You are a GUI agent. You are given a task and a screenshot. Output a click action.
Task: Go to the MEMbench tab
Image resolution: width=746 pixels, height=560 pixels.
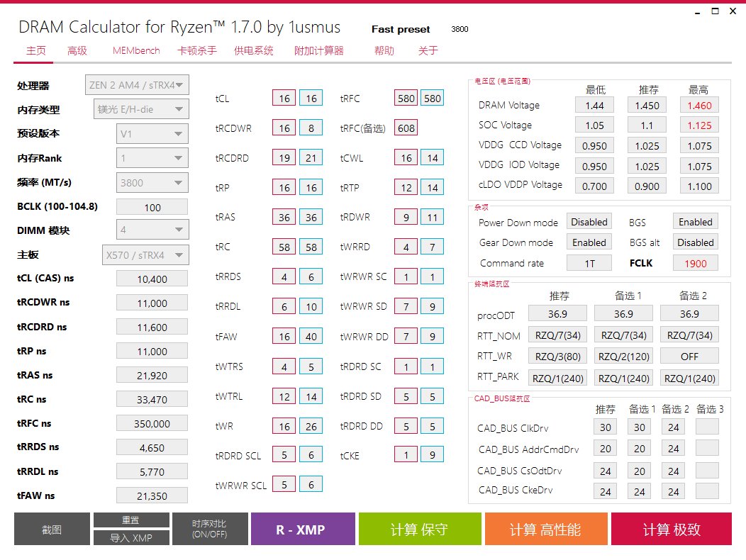click(136, 51)
